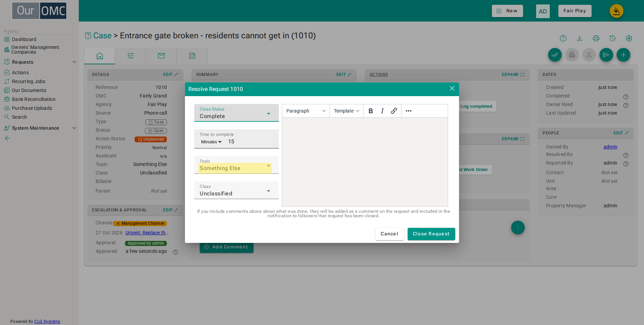Screen dimensions: 644x325
Task: Click the Add Comment button
Action: coord(226,247)
